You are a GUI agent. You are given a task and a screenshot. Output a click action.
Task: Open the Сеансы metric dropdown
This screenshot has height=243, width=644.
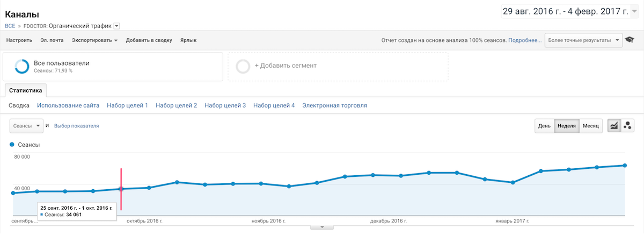pos(26,126)
